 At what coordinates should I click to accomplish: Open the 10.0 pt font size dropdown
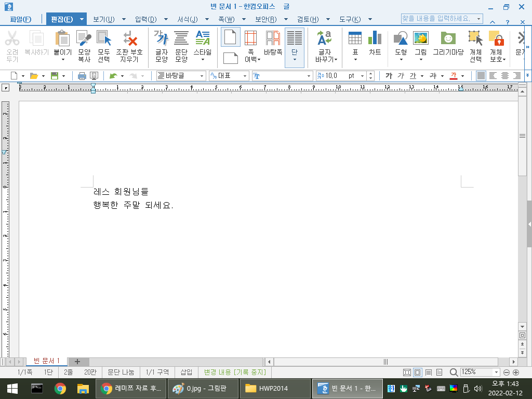362,76
